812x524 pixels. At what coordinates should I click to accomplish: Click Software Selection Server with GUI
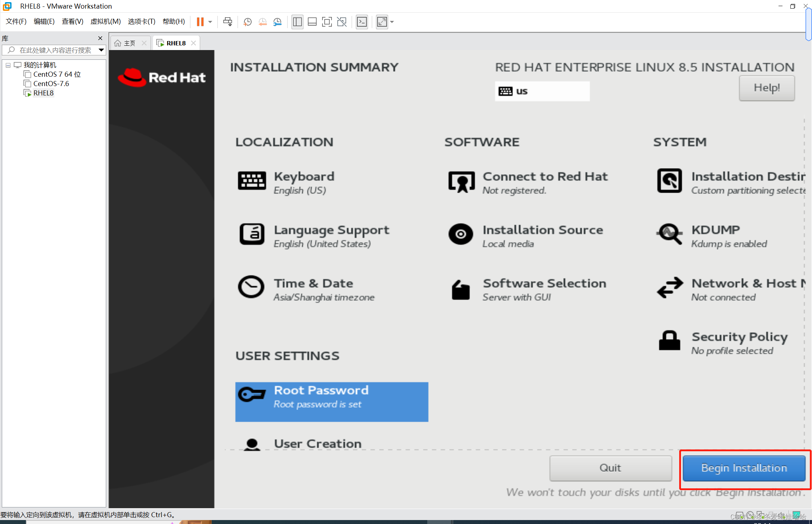click(x=516, y=297)
